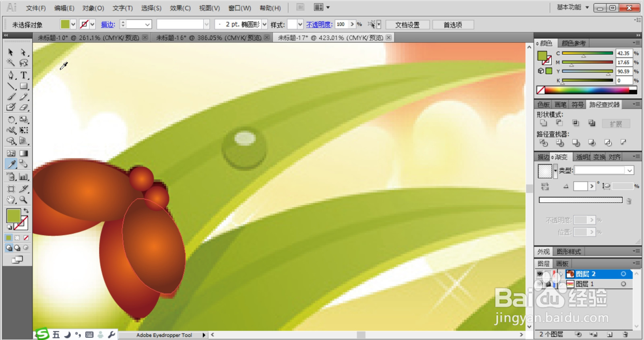Click 不透明度 opacity link
Viewport: 644px width, 340px height.
[319, 25]
